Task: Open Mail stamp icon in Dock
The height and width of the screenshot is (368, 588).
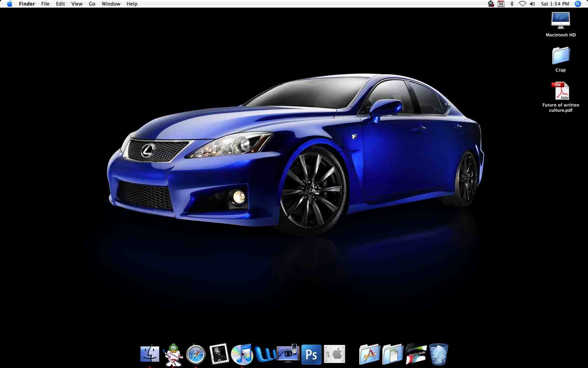Action: (x=219, y=354)
